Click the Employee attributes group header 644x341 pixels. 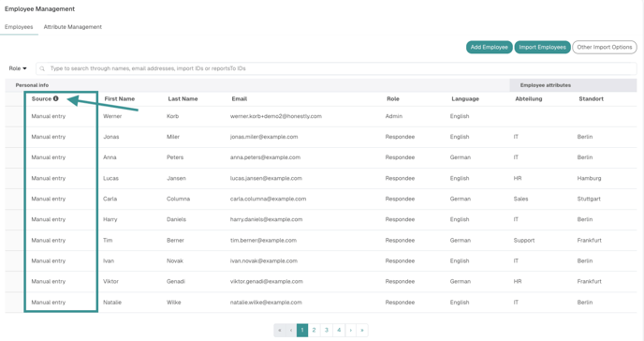click(x=546, y=85)
